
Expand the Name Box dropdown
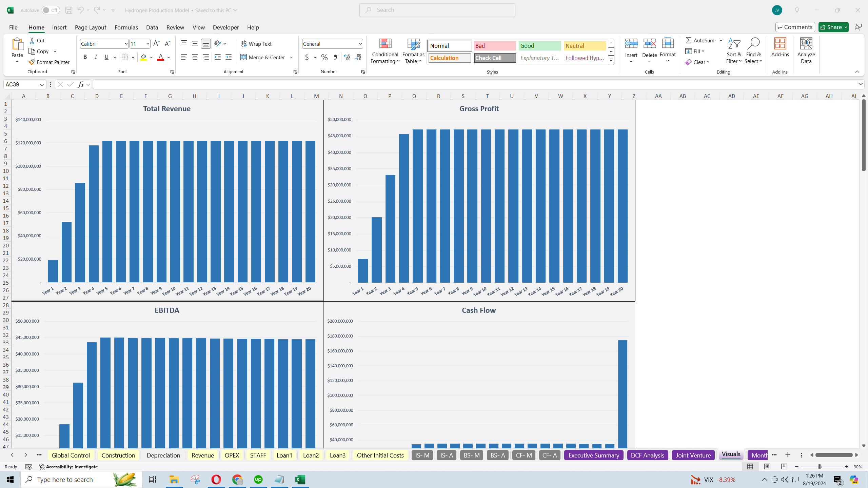[42, 84]
